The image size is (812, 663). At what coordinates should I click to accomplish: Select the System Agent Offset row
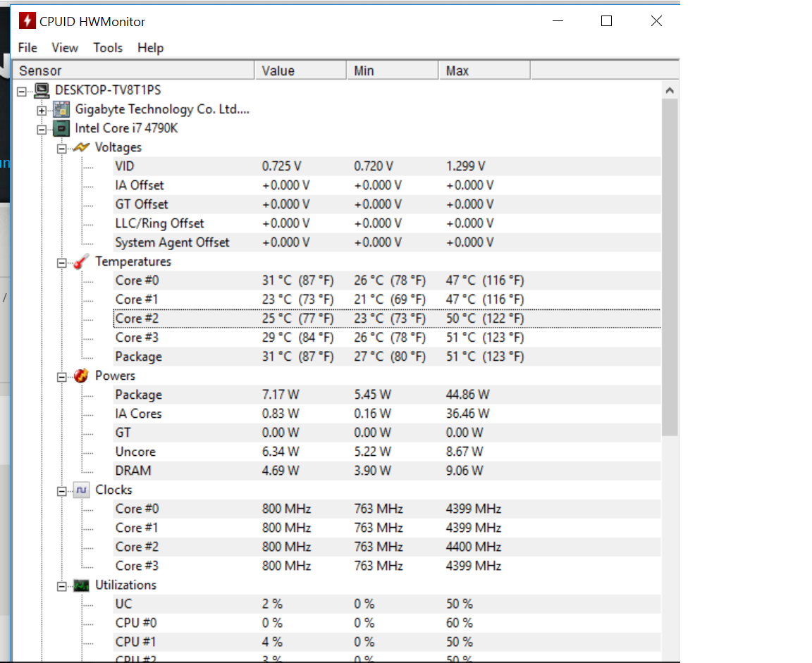pos(387,242)
